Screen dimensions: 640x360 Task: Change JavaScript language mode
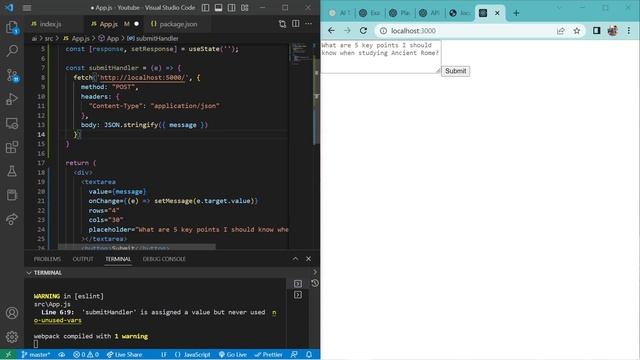(193, 355)
